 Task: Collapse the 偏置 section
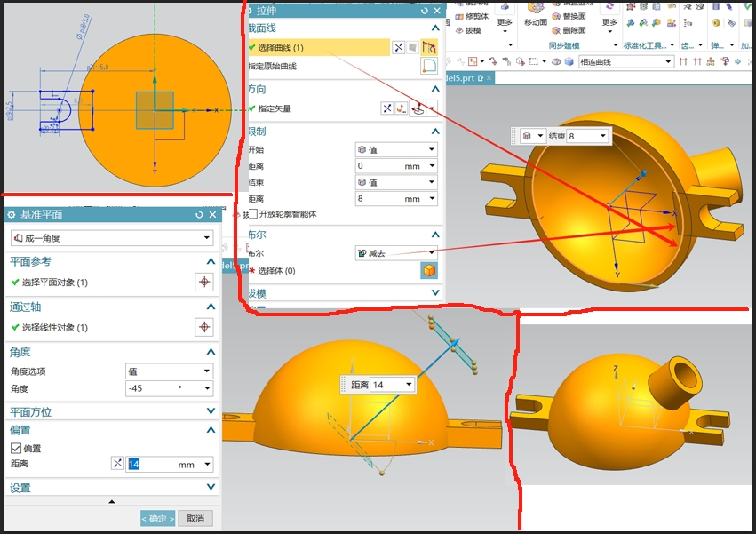(x=211, y=429)
